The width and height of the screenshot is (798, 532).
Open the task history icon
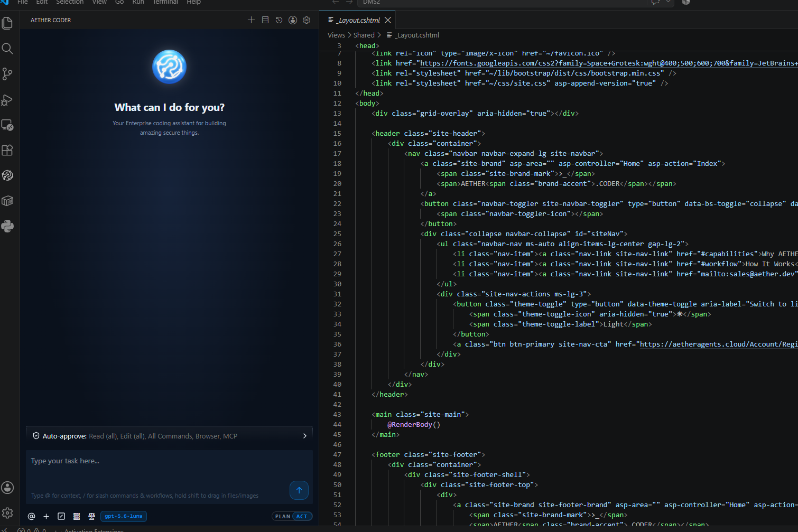(x=279, y=20)
